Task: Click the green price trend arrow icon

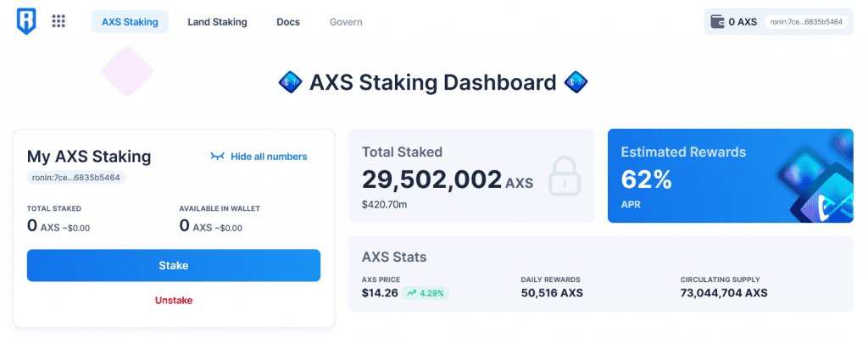Action: [411, 293]
